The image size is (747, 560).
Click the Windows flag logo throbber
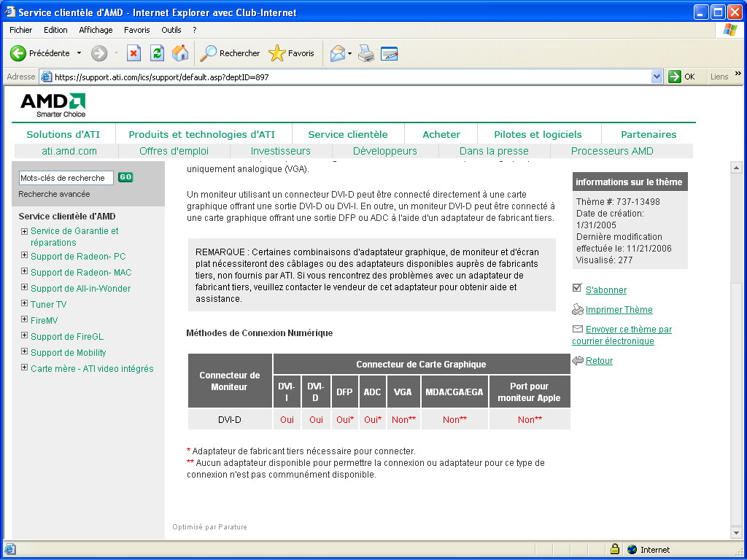pyautogui.click(x=729, y=30)
